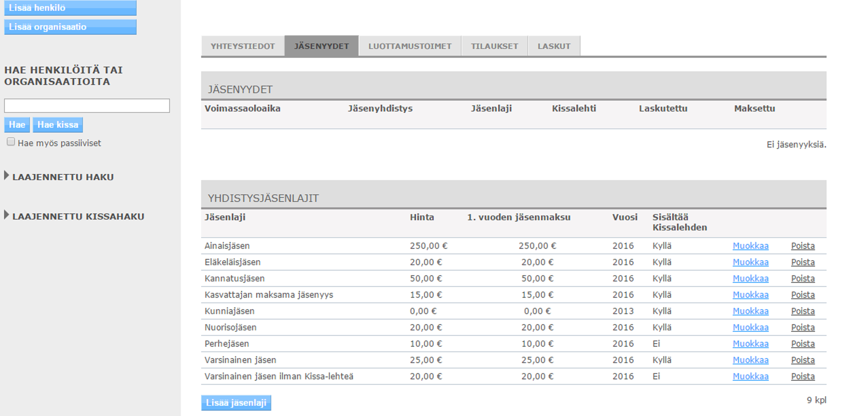
Task: Edit Varsinainen jäsen ilman Kissa-lehteä via Muokkaa
Action: [750, 376]
